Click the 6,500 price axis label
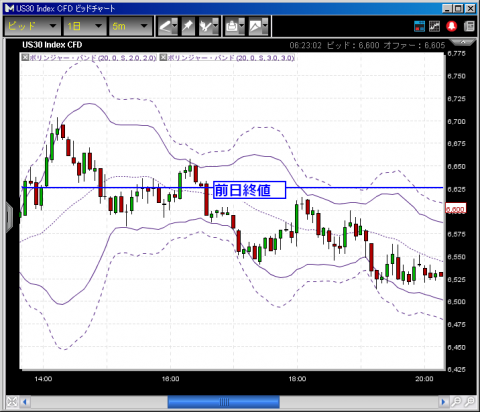Viewport: 480px width, 412px height. click(456, 302)
